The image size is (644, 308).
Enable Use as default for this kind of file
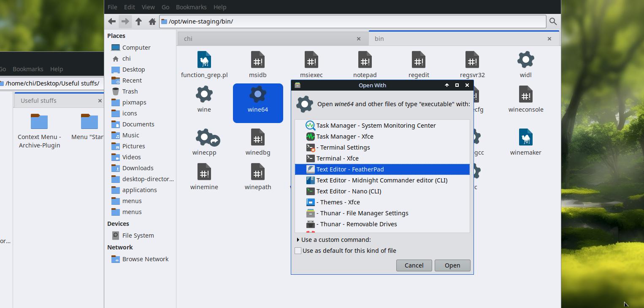(298, 251)
